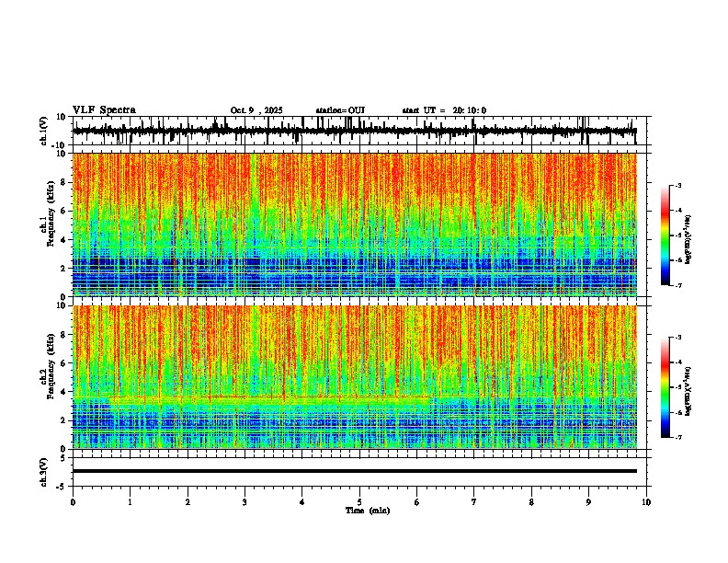The height and width of the screenshot is (563, 728).
Task: Click the "9" tick on the time axis
Action: 588,502
